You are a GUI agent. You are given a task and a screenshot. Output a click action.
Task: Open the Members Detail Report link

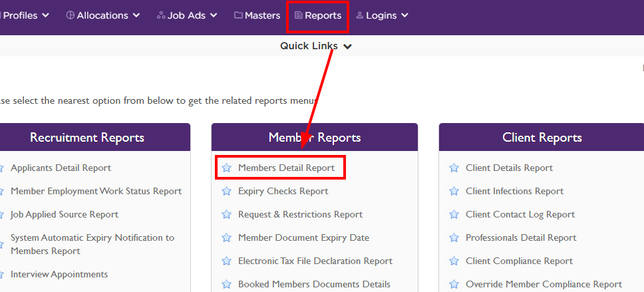click(286, 168)
